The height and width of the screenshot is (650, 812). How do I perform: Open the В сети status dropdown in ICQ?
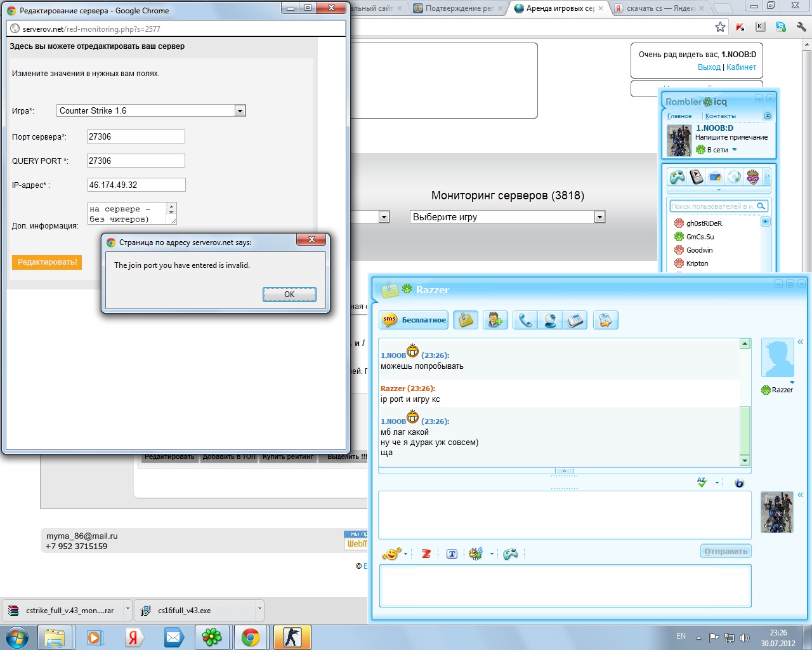point(717,150)
